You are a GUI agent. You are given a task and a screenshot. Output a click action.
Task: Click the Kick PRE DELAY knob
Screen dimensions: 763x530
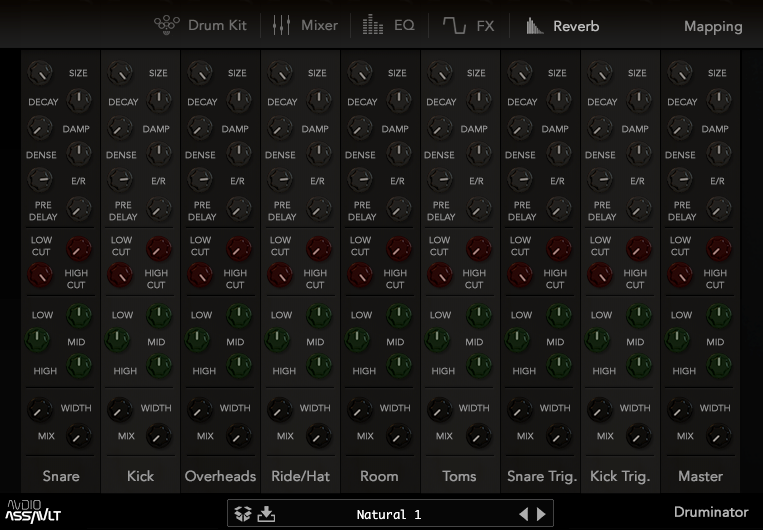click(159, 209)
